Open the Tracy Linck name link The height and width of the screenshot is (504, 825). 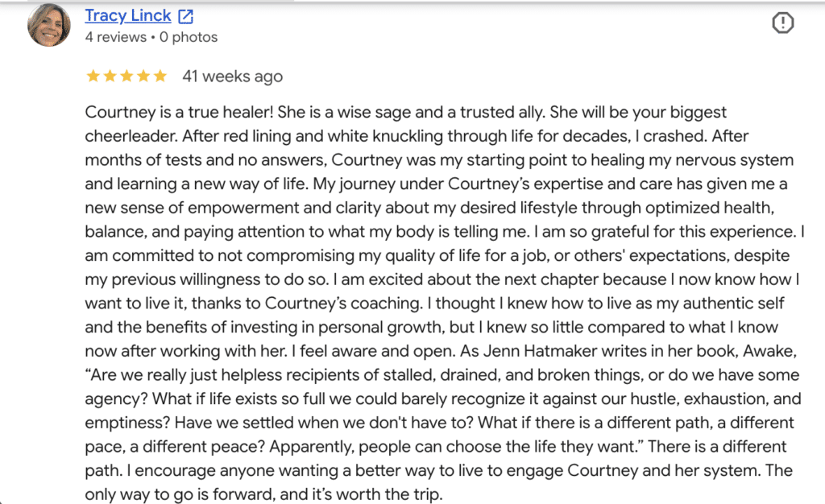pos(128,16)
